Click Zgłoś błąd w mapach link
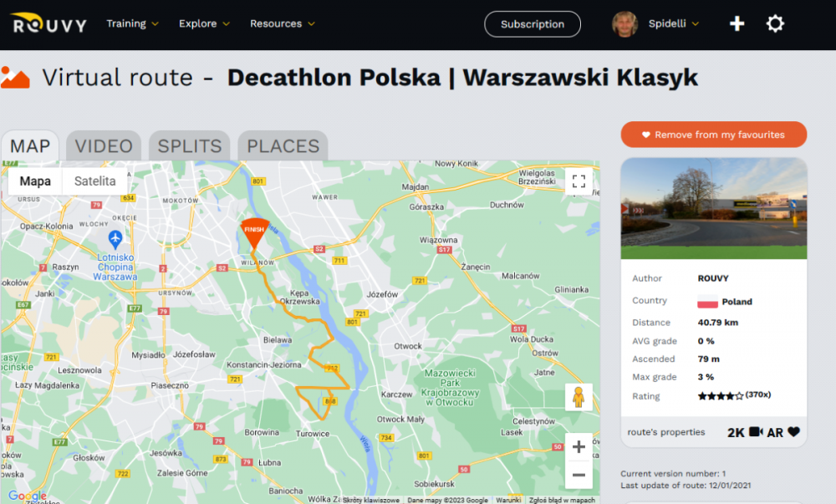This screenshot has height=504, width=836. tap(562, 500)
